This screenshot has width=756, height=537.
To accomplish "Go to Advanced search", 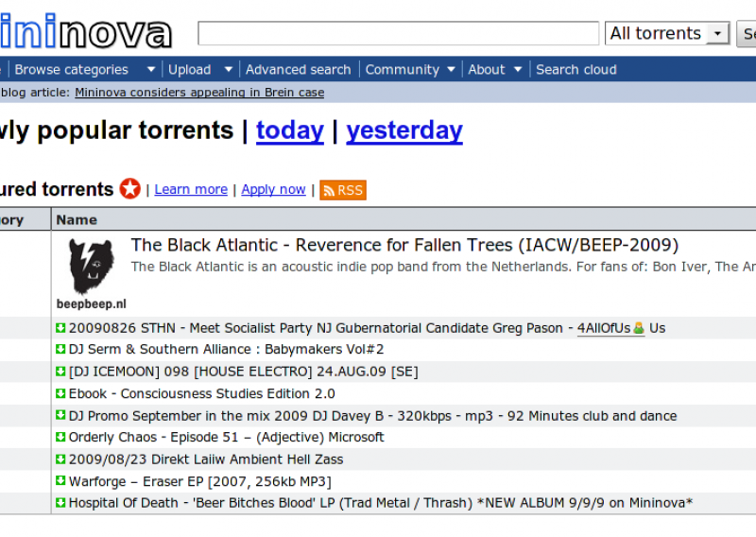I will pyautogui.click(x=298, y=69).
